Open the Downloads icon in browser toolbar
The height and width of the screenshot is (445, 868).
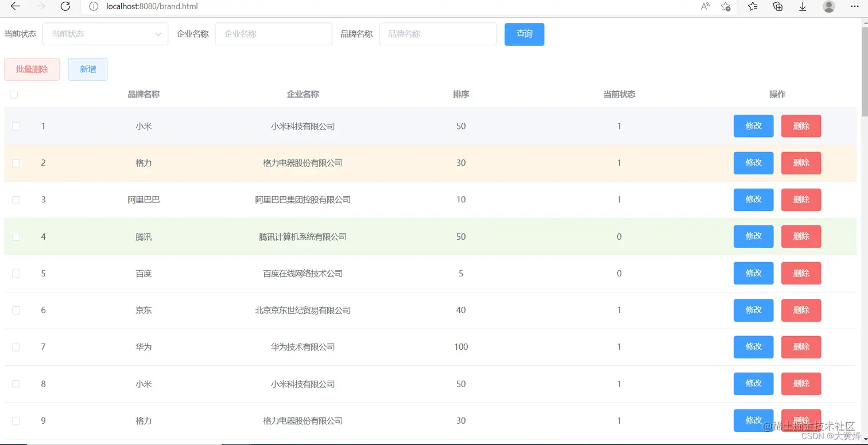[x=803, y=7]
